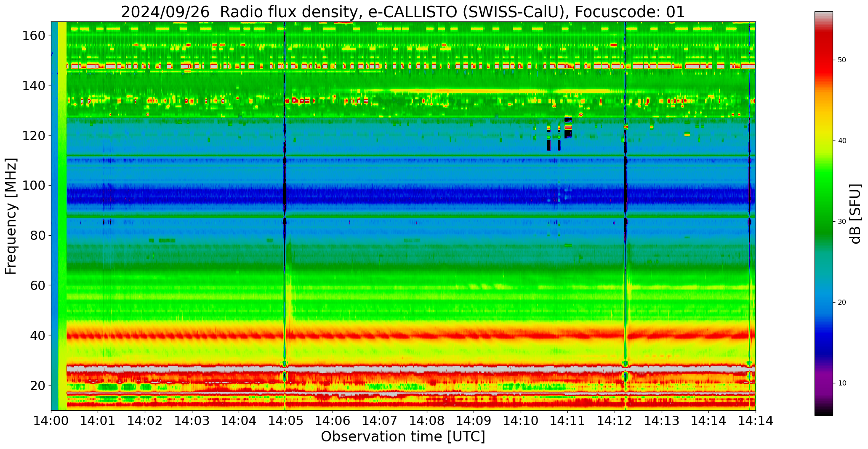Click the 140 frequency tick label

pos(34,85)
